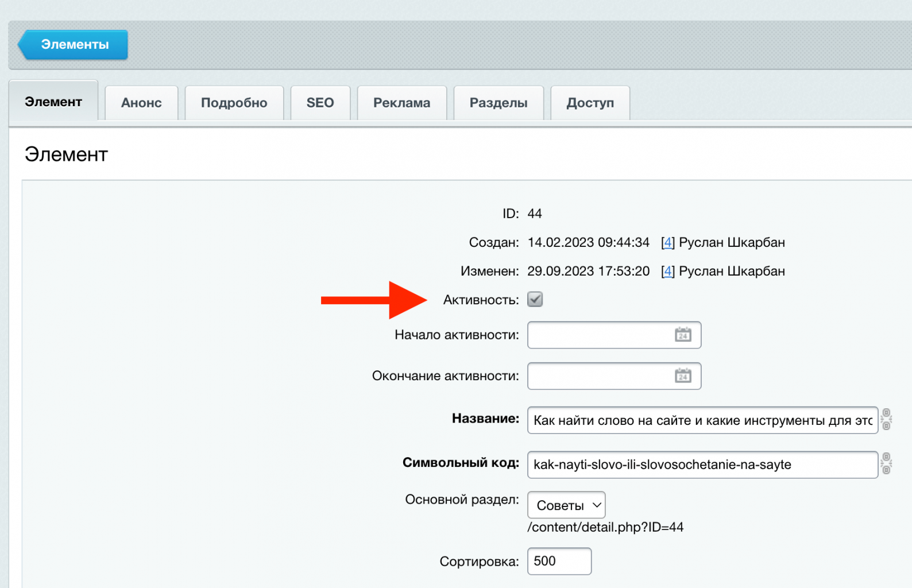The image size is (912, 588).
Task: Switch to the Элемент tab
Action: (x=53, y=102)
